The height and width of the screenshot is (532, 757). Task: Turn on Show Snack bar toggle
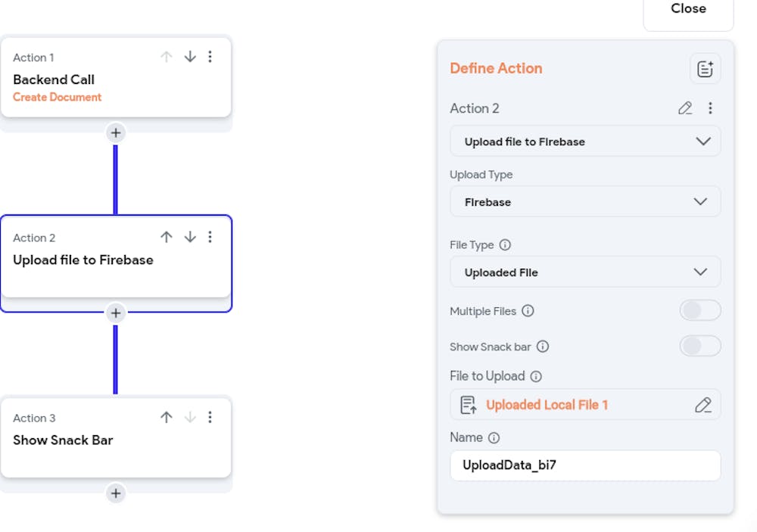coord(700,346)
